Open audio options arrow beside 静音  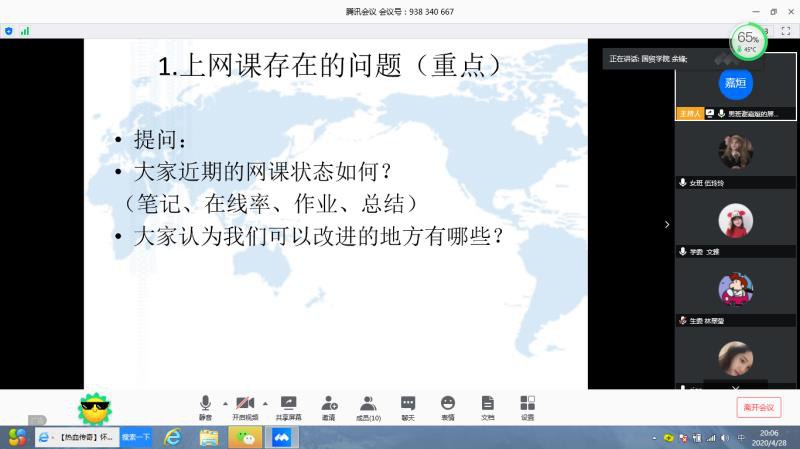(x=225, y=402)
